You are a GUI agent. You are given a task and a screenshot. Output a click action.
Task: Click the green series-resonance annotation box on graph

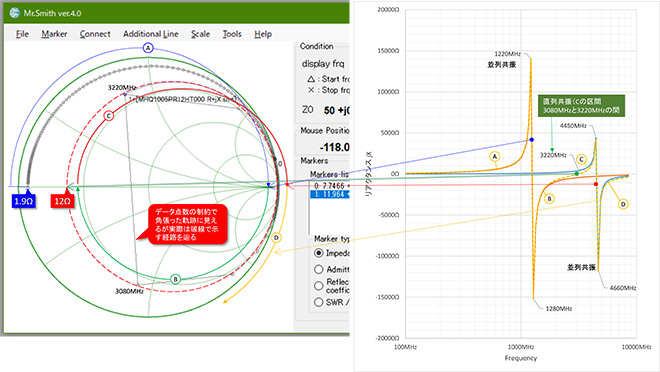tap(581, 106)
